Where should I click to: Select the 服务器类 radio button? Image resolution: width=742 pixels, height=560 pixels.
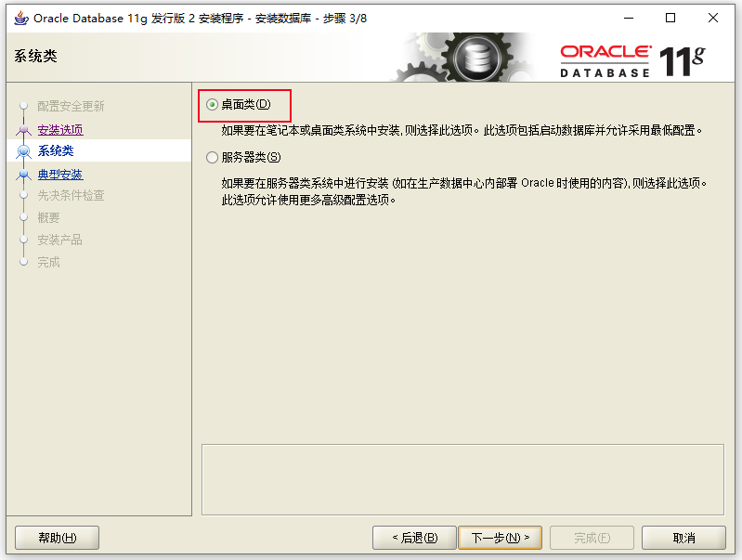(x=212, y=157)
